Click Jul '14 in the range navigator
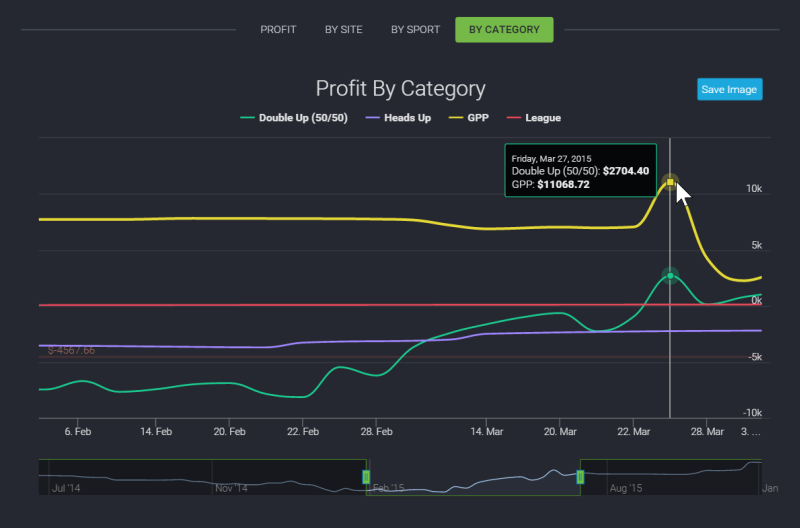The height and width of the screenshot is (528, 800). point(66,488)
